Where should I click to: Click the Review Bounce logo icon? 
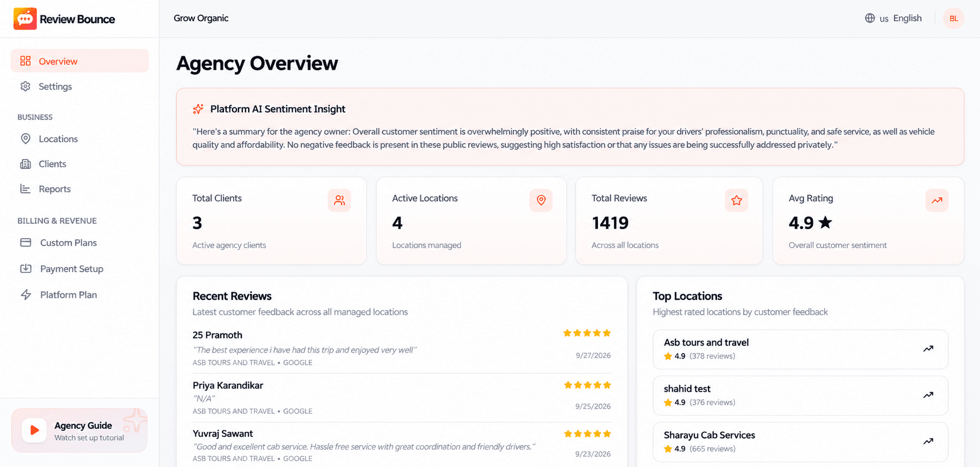[25, 19]
